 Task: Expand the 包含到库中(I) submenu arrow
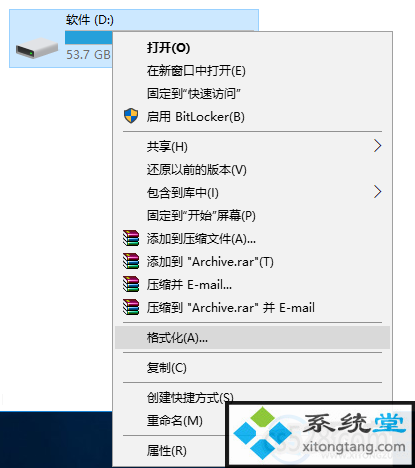click(377, 192)
